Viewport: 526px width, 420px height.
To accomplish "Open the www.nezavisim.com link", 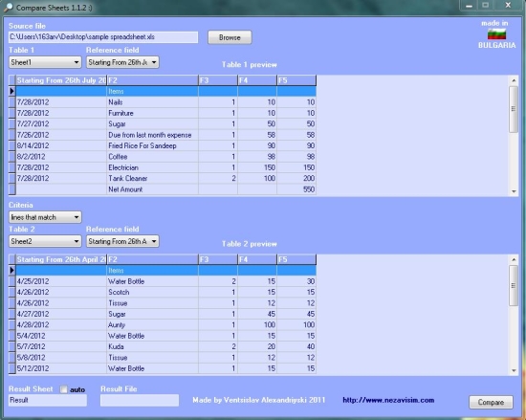I will pyautogui.click(x=388, y=400).
